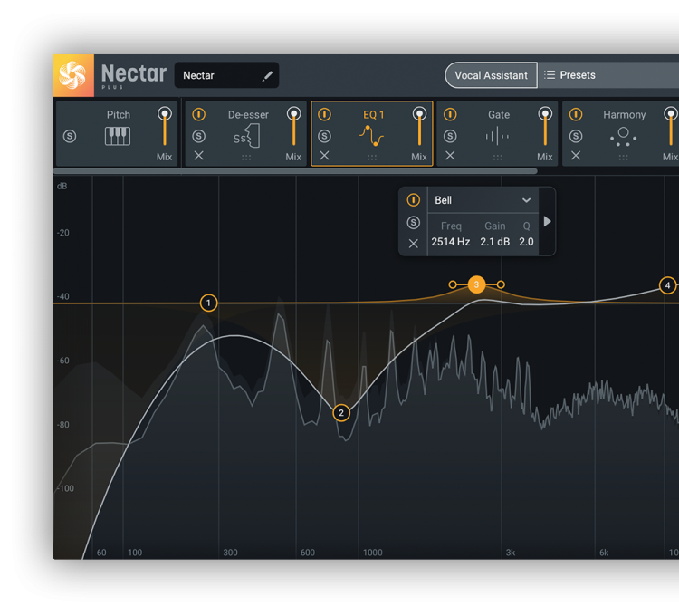Image resolution: width=679 pixels, height=616 pixels.
Task: Click the Pitch module title
Action: 119,114
